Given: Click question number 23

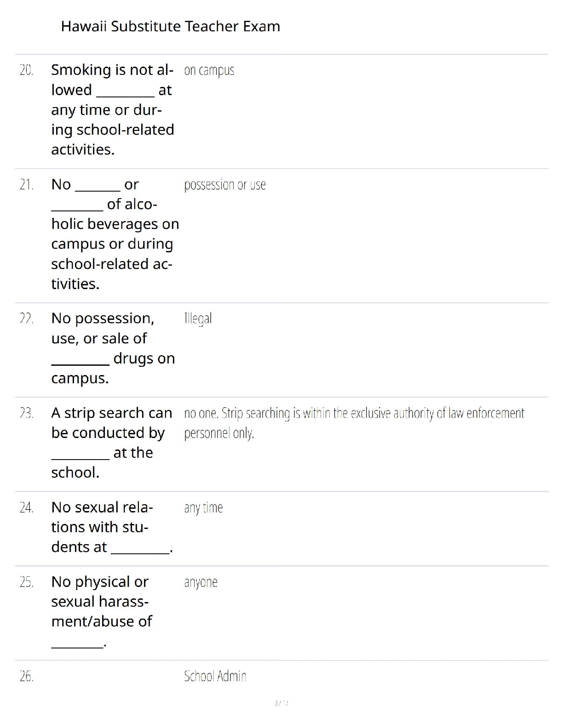Looking at the screenshot, I should (x=27, y=413).
